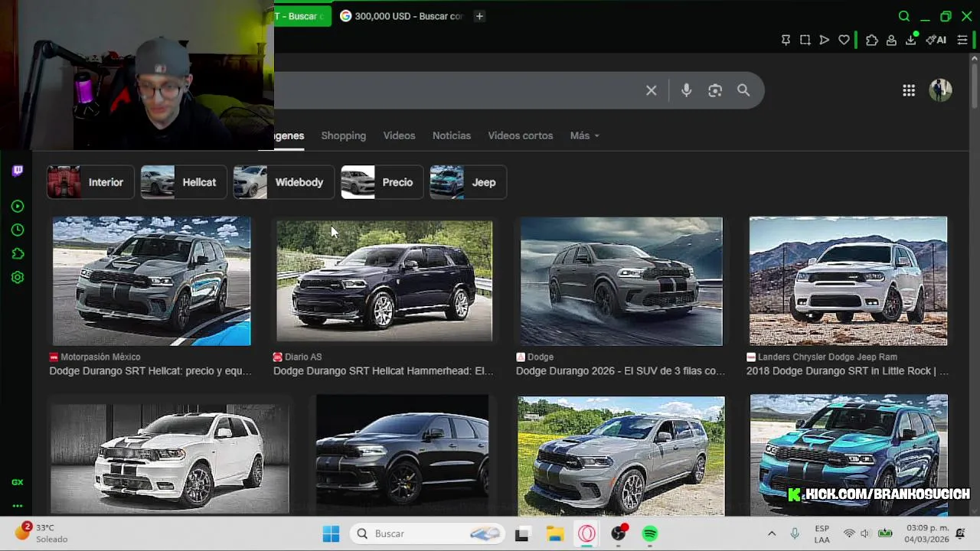
Task: Open the white studio Durango image in second row
Action: point(170,458)
